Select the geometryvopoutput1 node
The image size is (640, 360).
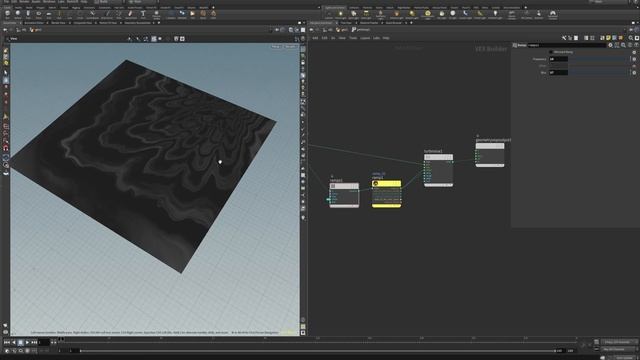490,155
